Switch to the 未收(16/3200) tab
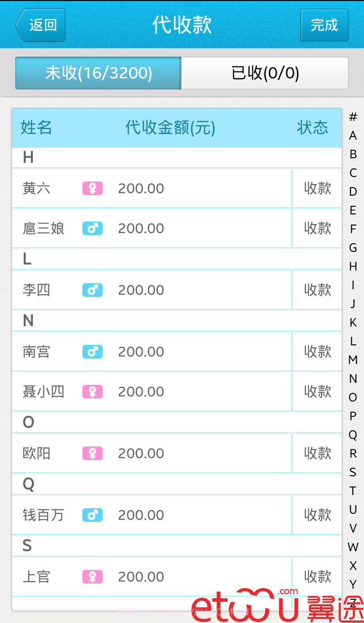Screen dimensions: 364x623 point(98,73)
